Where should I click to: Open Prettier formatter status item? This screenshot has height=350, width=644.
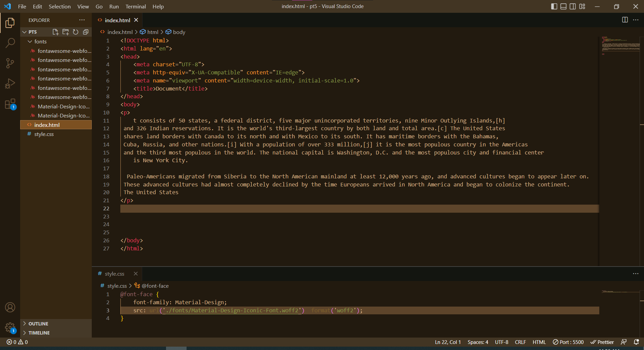pyautogui.click(x=602, y=342)
